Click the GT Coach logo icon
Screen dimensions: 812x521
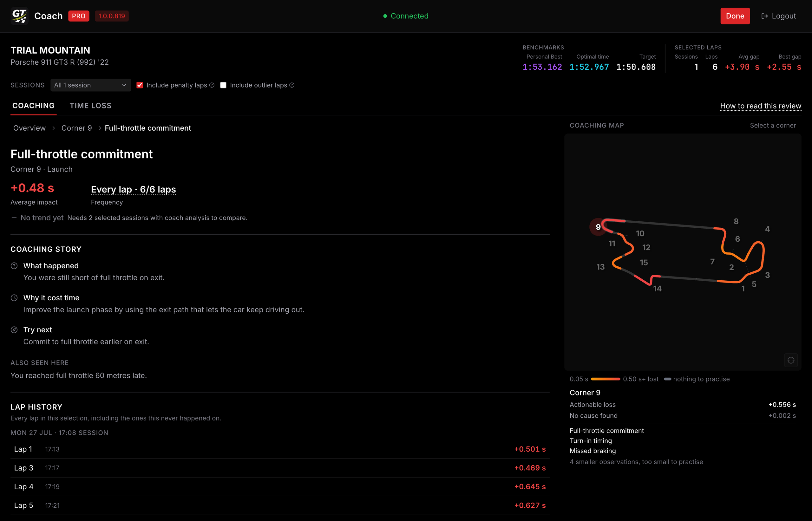pos(19,16)
